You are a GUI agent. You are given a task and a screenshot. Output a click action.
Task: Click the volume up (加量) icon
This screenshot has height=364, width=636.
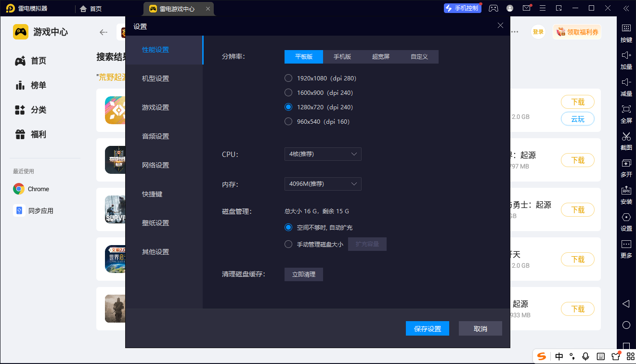tap(626, 55)
